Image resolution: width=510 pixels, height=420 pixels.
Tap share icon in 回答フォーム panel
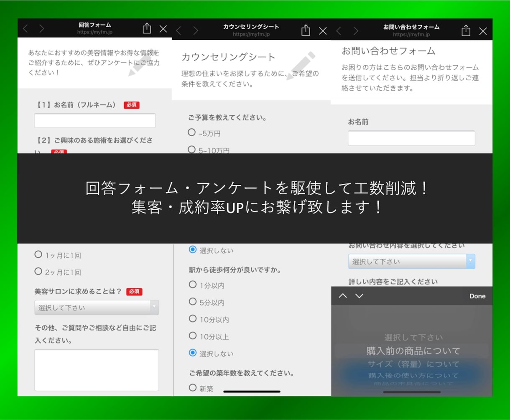pyautogui.click(x=147, y=28)
